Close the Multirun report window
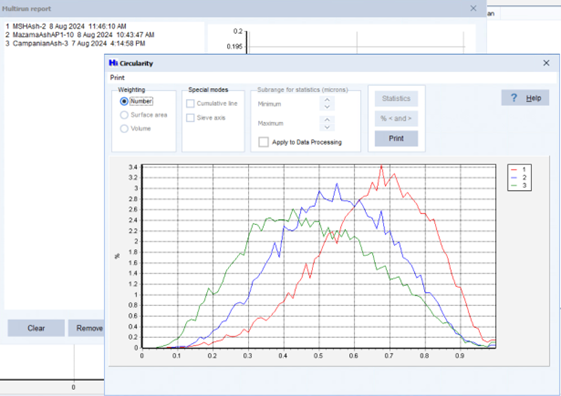This screenshot has width=561, height=396. [473, 8]
